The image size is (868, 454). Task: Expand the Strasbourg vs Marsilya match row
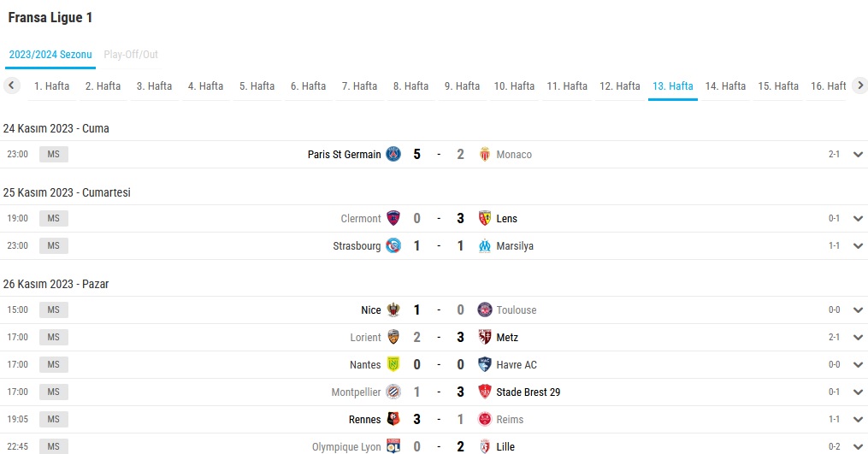pos(858,246)
